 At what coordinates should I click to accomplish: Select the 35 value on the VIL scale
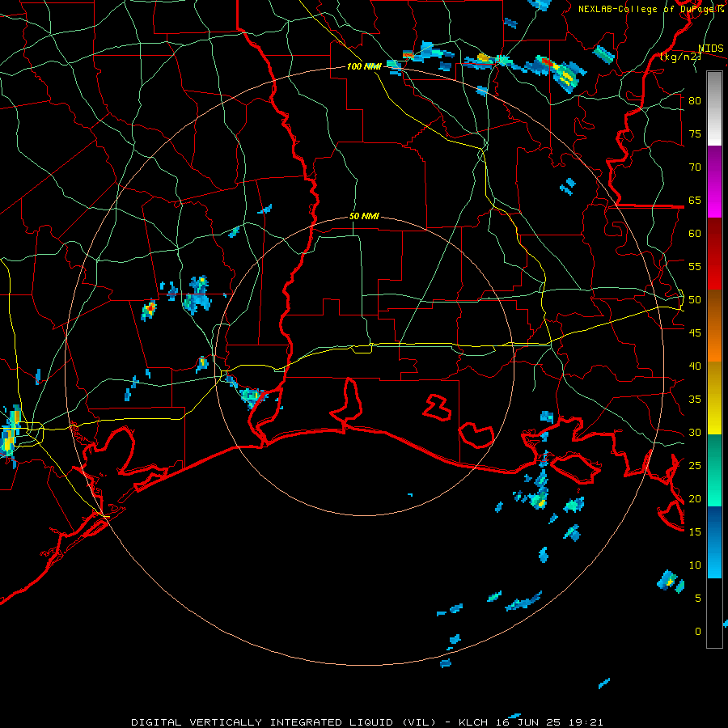695,400
